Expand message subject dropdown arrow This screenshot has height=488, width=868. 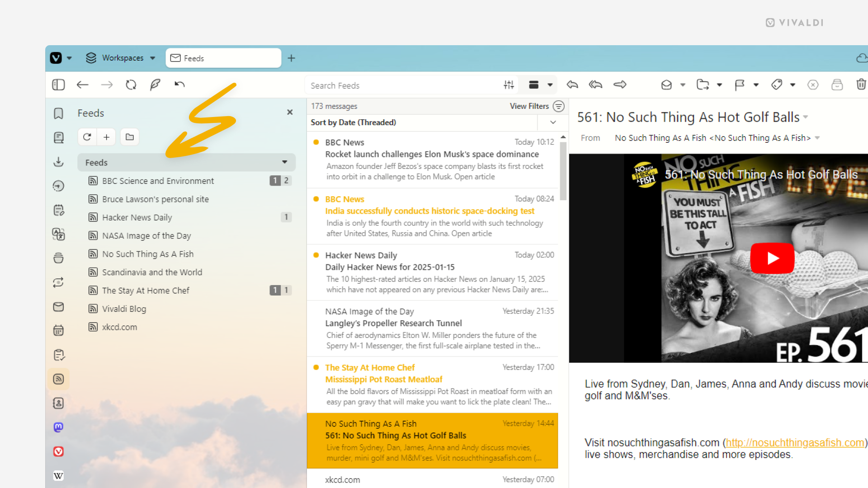click(806, 117)
